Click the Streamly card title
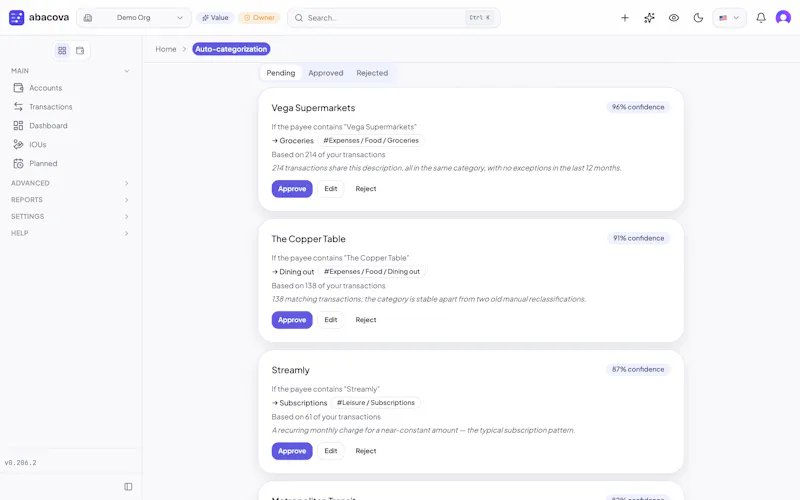 pos(290,370)
